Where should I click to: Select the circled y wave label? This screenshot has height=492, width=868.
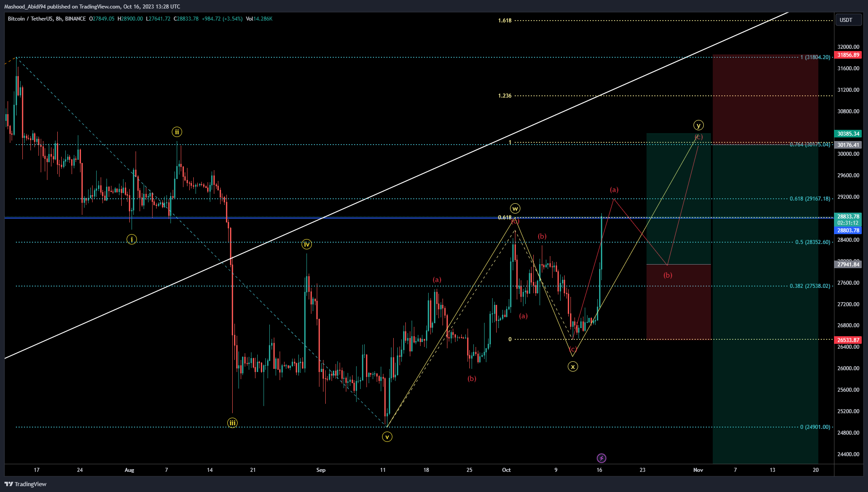coord(698,125)
